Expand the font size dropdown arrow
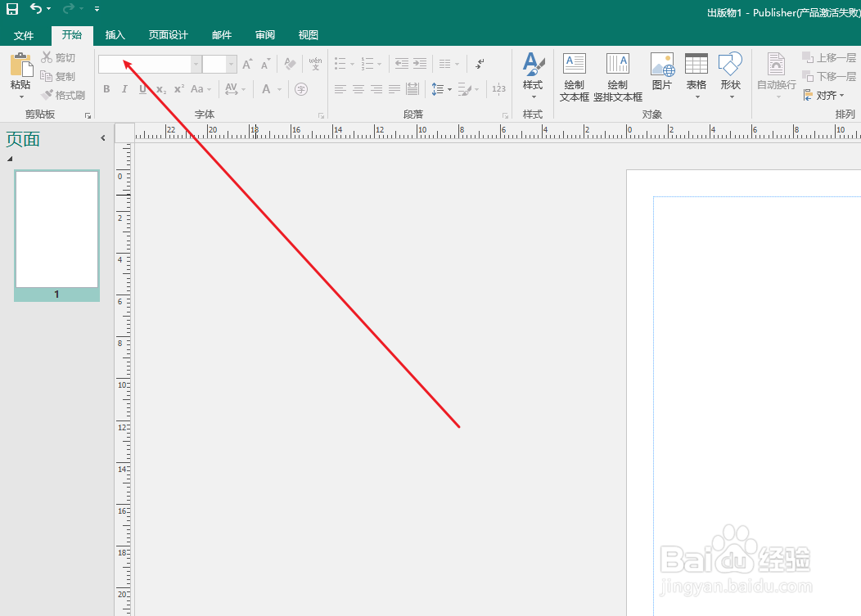Screen dimensions: 861x616 231,65
